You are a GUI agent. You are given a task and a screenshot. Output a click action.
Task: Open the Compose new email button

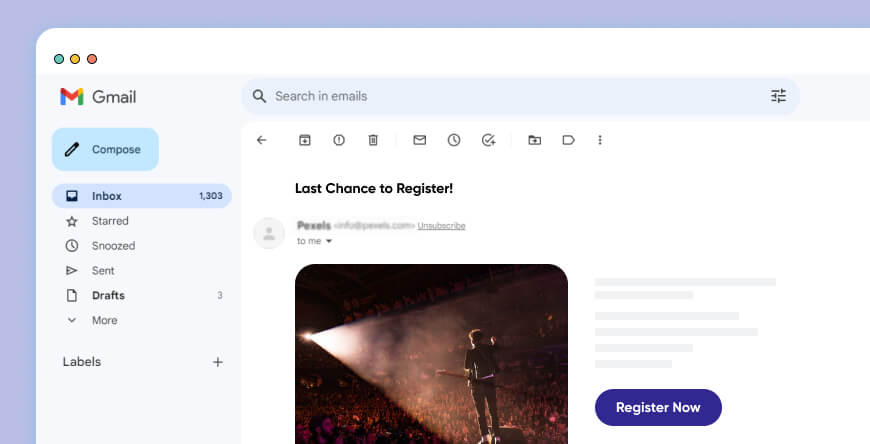click(105, 149)
